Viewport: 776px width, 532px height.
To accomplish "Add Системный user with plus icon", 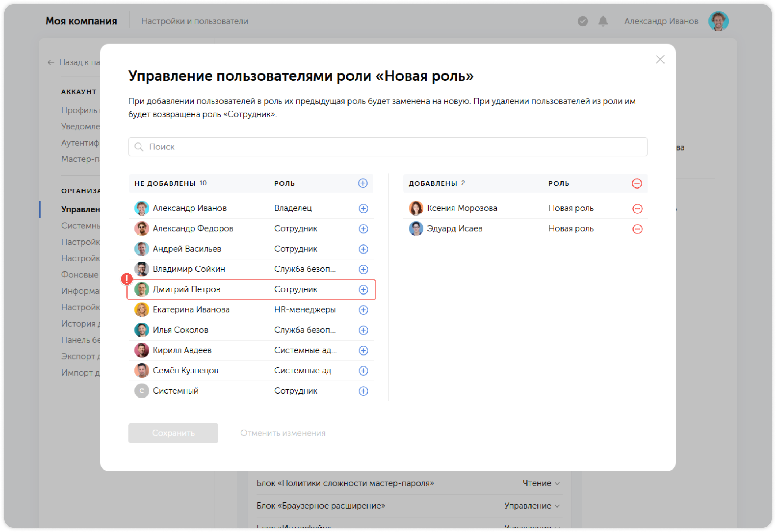I will (363, 391).
